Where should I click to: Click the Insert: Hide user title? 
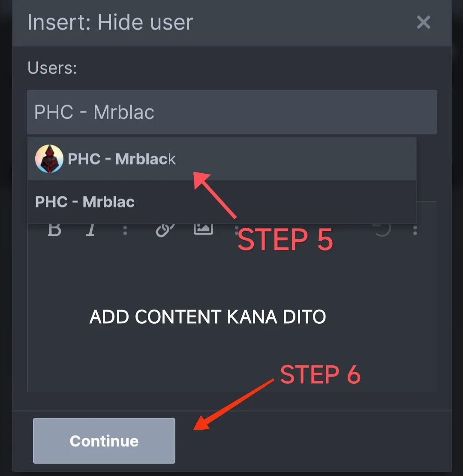111,22
